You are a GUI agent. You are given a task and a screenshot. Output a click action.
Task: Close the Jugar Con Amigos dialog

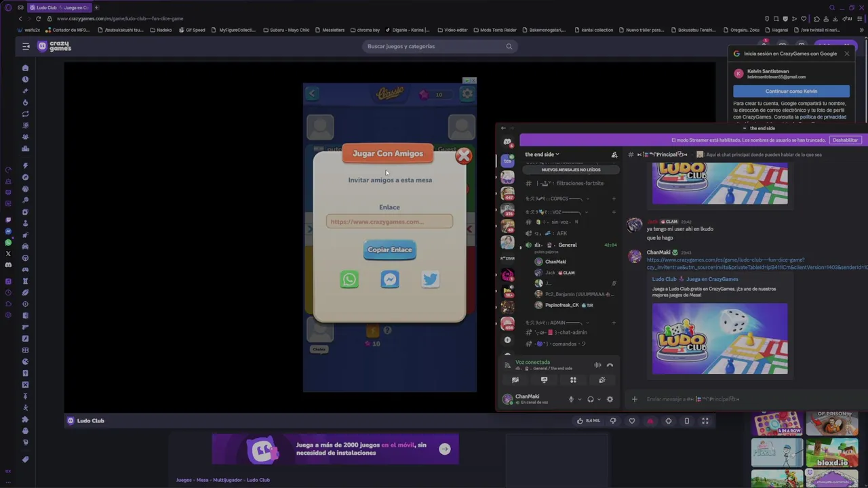463,157
